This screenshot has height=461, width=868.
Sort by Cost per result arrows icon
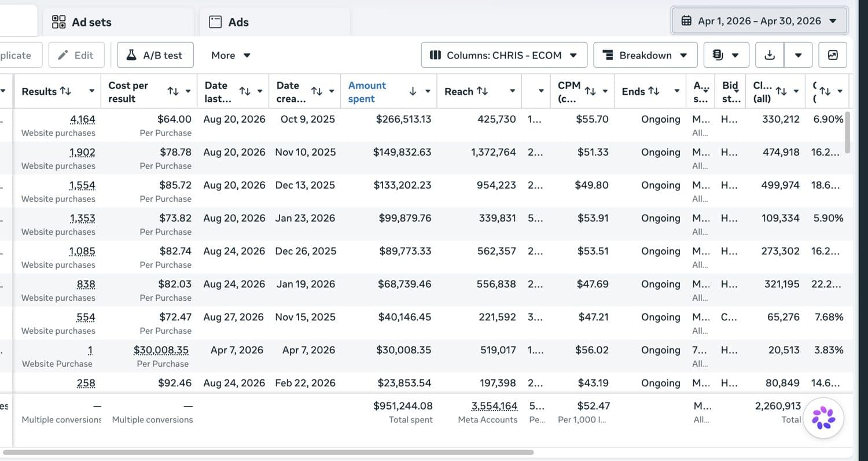(x=173, y=91)
